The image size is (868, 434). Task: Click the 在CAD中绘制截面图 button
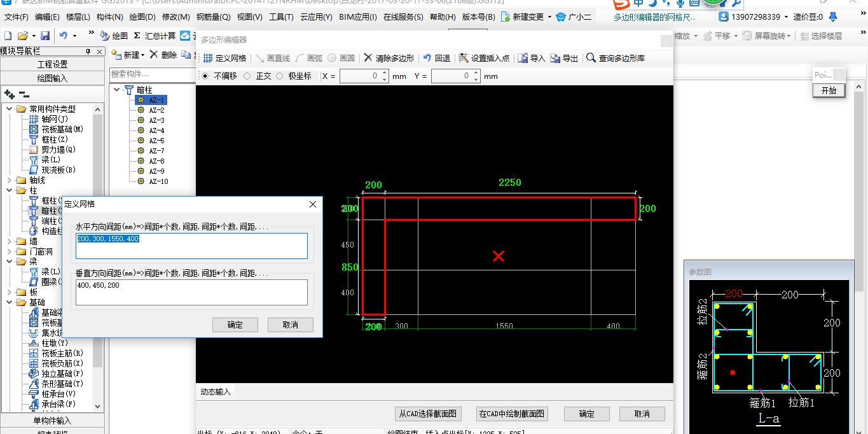coord(512,414)
